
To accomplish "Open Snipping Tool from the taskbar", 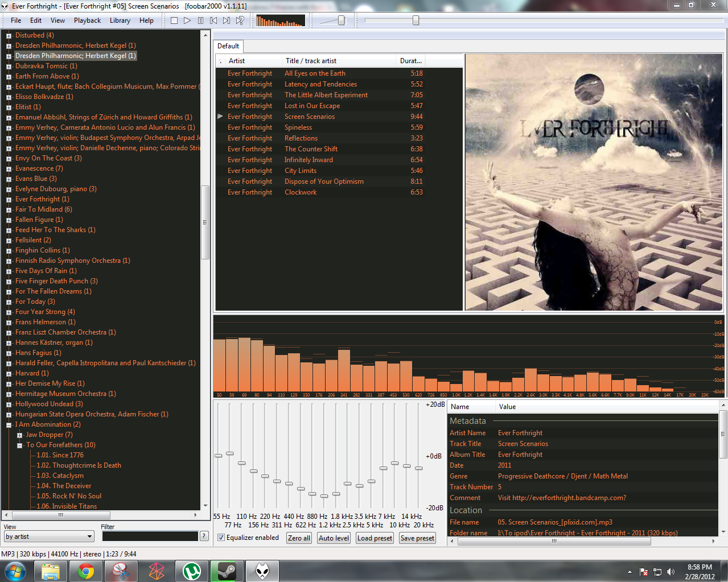I will click(121, 571).
